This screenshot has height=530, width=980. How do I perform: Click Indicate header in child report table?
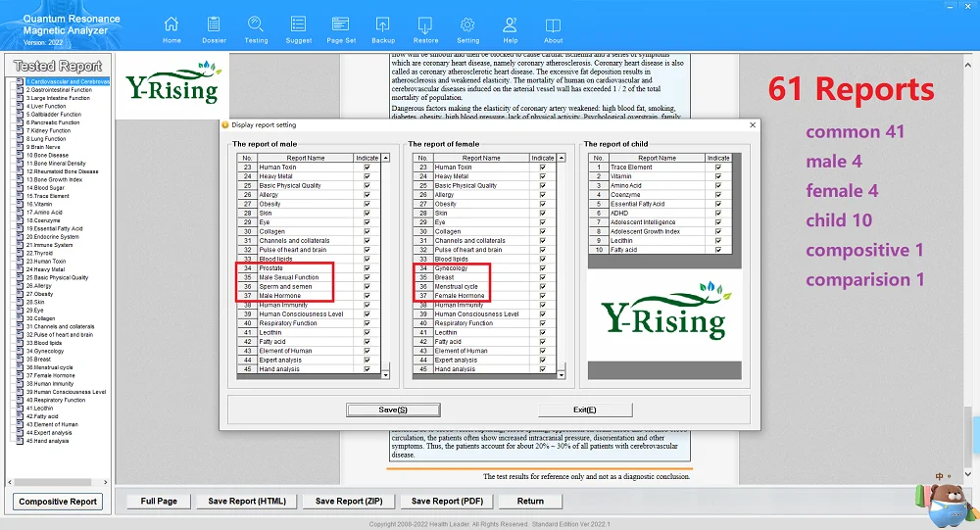coord(718,158)
